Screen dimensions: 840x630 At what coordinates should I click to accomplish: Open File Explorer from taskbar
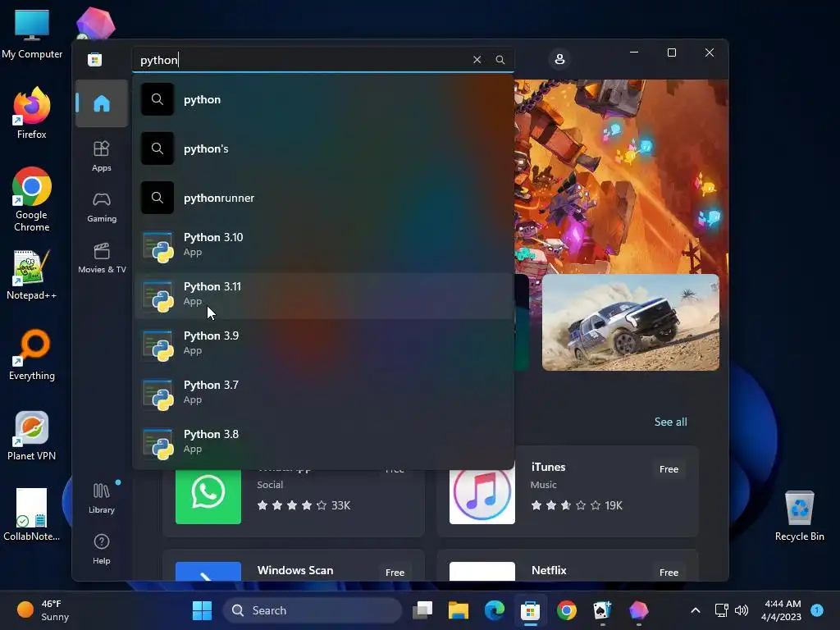458,610
